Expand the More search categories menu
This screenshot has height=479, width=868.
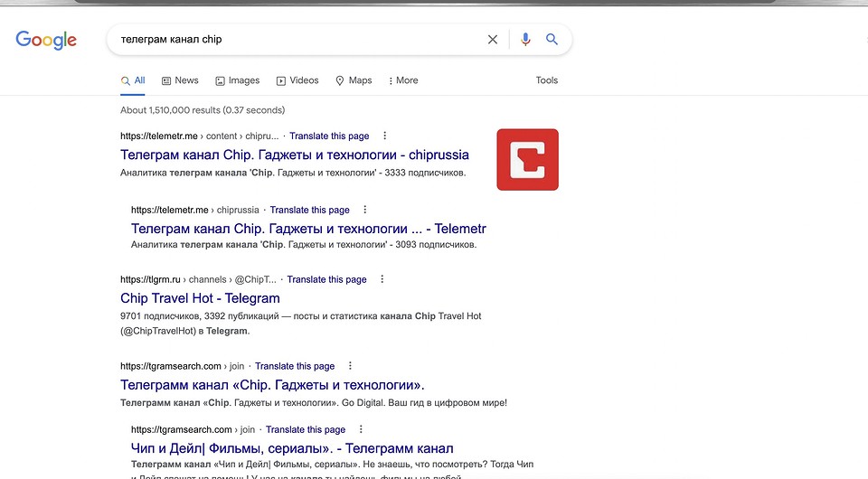pos(403,80)
